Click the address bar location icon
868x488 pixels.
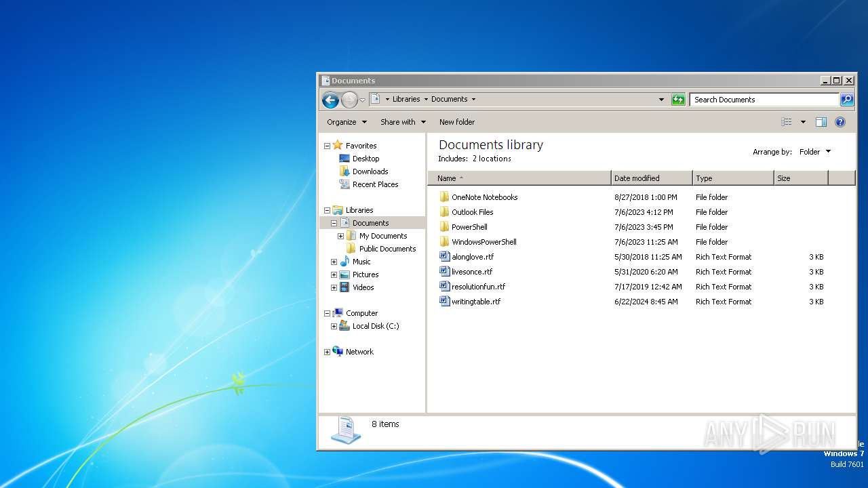coord(375,99)
